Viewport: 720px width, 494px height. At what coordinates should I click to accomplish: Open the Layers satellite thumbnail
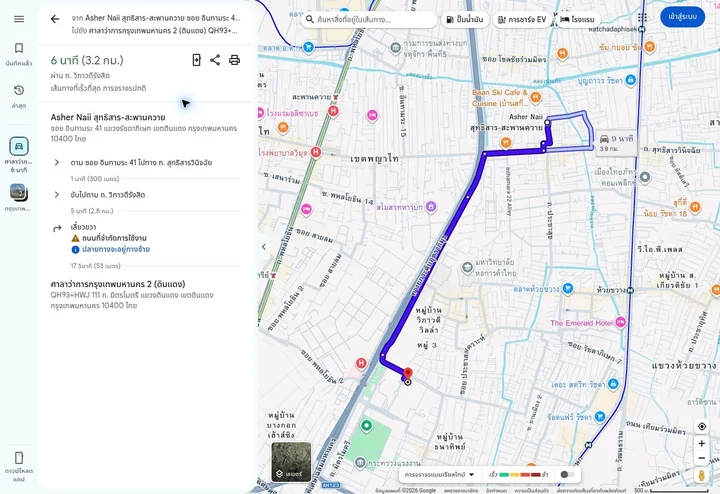point(291,462)
